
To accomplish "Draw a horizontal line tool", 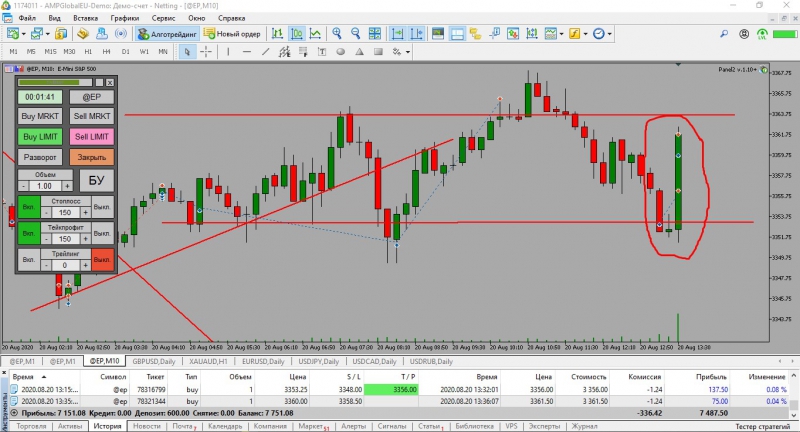I will tap(246, 52).
